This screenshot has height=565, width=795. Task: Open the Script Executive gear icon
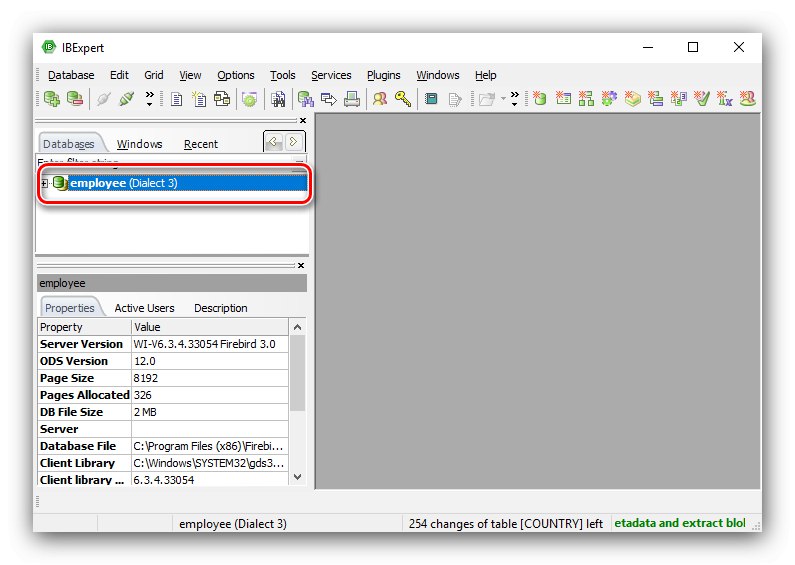(249, 98)
